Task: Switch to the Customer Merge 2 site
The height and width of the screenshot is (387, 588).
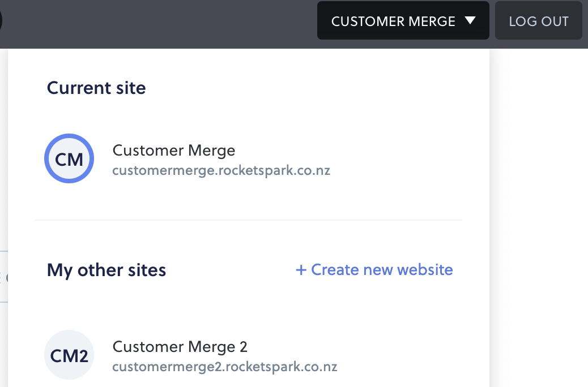Action: tap(180, 347)
